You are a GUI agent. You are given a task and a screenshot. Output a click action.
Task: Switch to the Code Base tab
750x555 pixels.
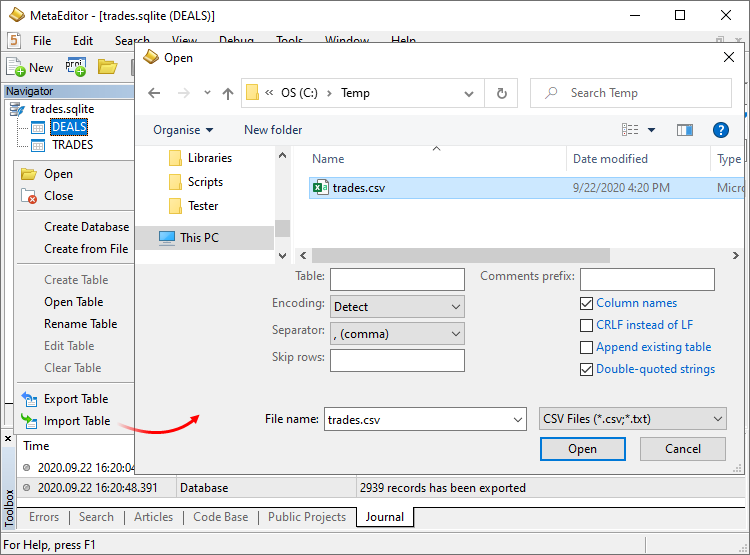pyautogui.click(x=221, y=517)
